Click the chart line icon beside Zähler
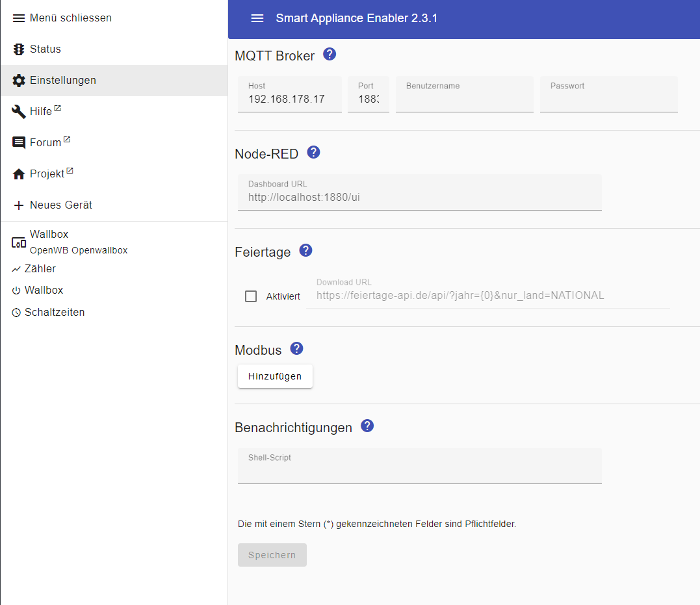700x605 pixels. pyautogui.click(x=16, y=269)
